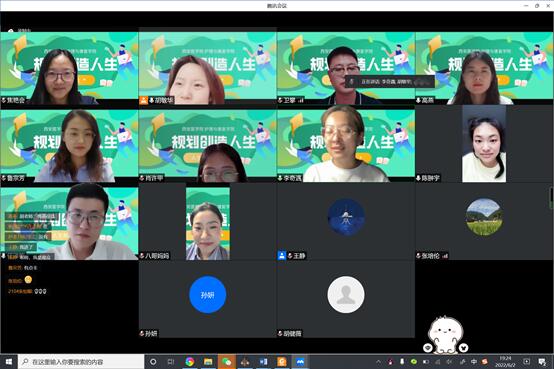The image size is (554, 369).
Task: Open WeChat in the Windows taskbar
Action: [x=226, y=362]
